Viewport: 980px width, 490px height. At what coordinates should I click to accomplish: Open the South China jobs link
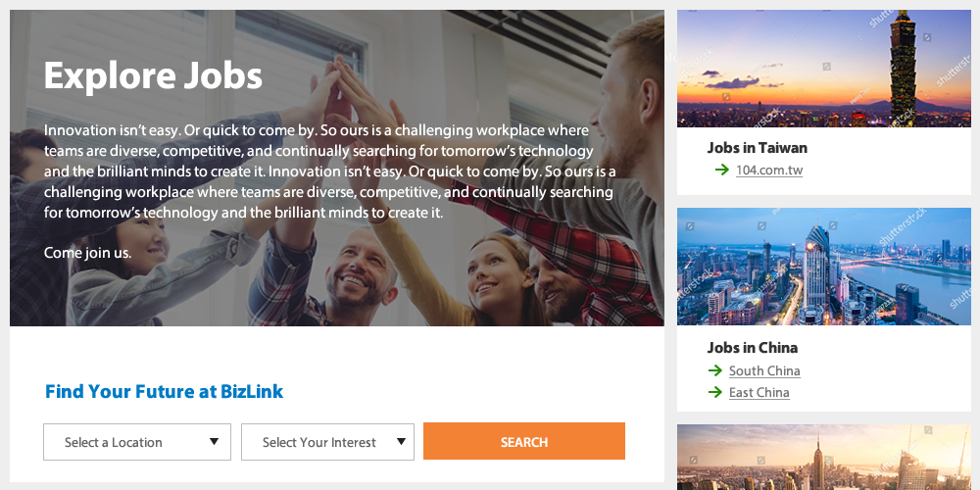point(764,370)
